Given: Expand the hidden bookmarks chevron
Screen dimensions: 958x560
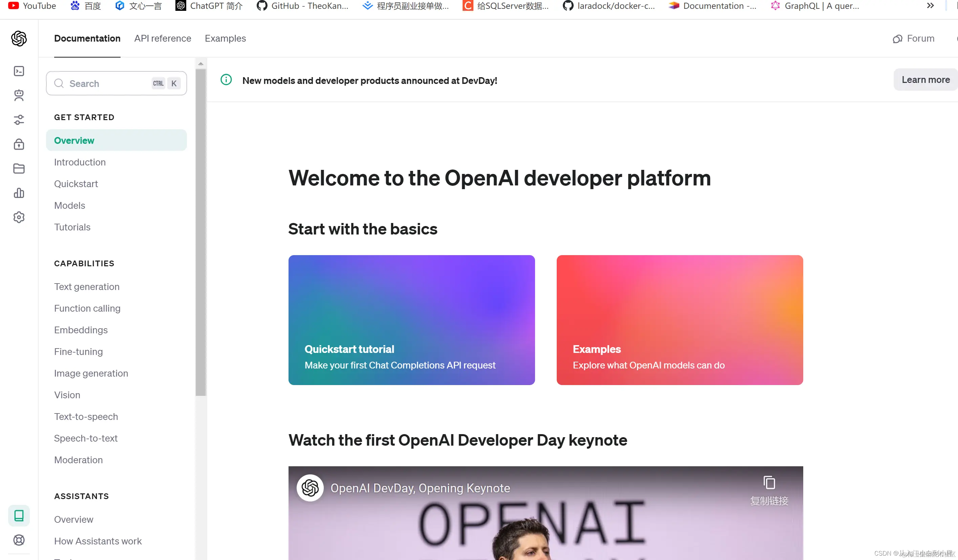Looking at the screenshot, I should (x=930, y=6).
